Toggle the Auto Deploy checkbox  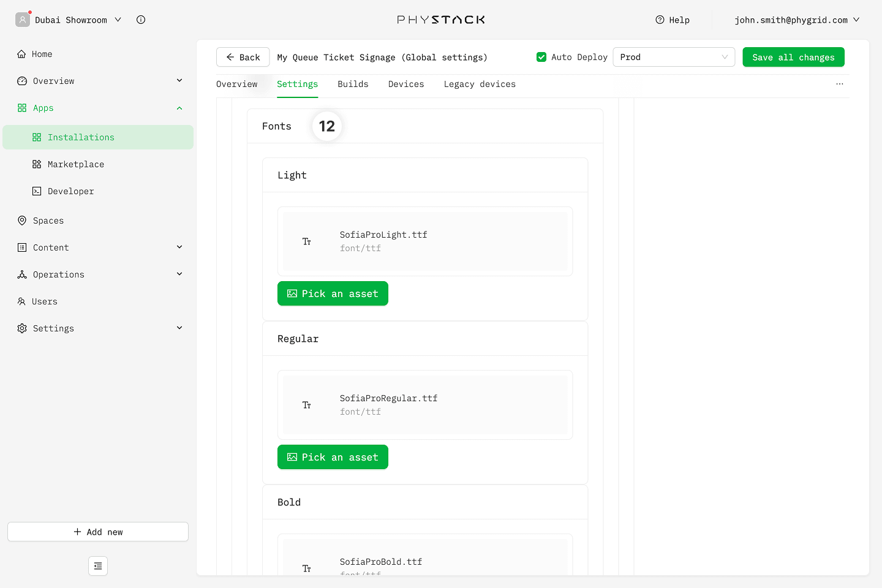(x=541, y=57)
